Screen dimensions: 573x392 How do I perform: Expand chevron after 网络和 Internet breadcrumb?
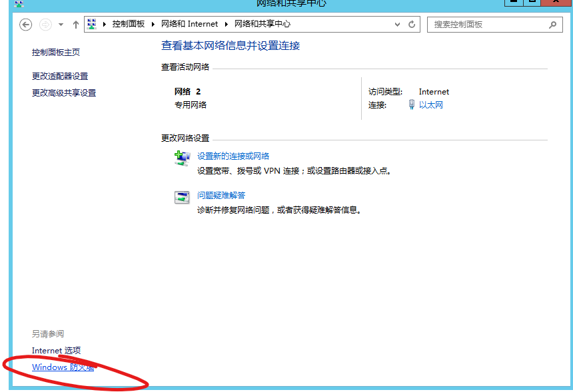point(227,25)
